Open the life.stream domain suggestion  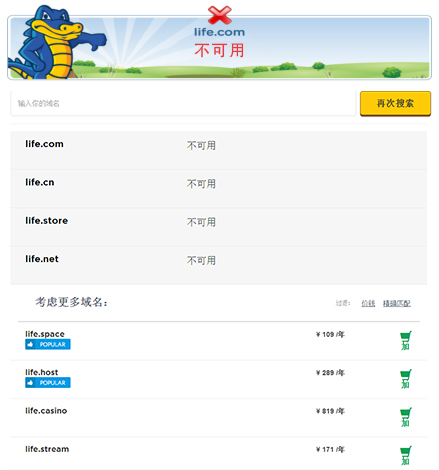click(x=47, y=449)
